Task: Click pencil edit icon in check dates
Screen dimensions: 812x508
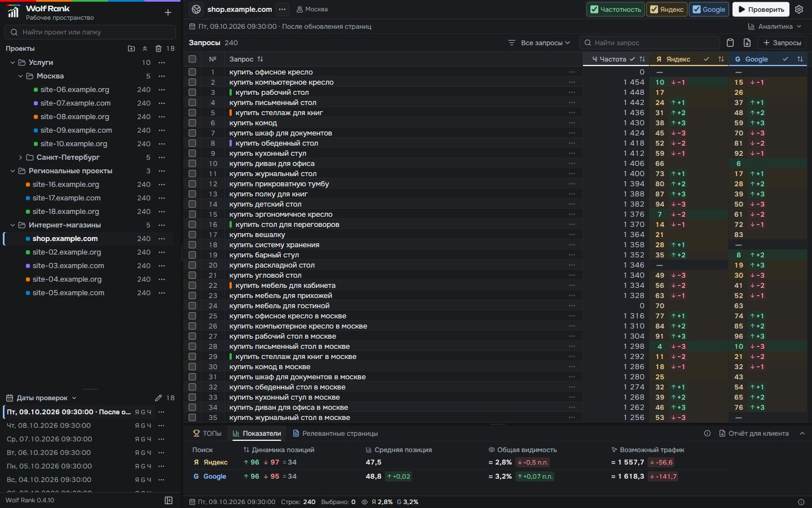Action: coord(158,398)
